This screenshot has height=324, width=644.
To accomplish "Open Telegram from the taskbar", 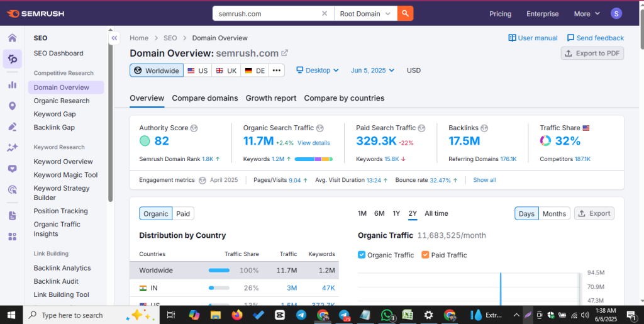I will coord(301,315).
